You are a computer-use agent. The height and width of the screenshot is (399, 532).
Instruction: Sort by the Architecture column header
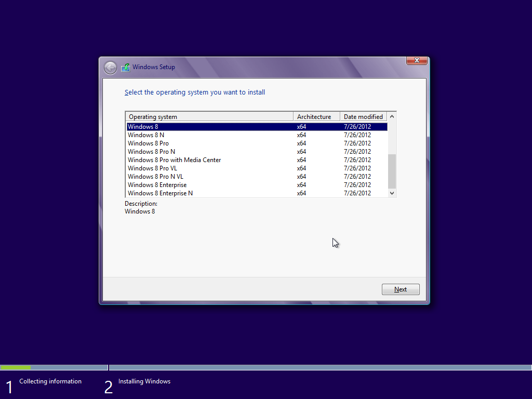point(316,116)
